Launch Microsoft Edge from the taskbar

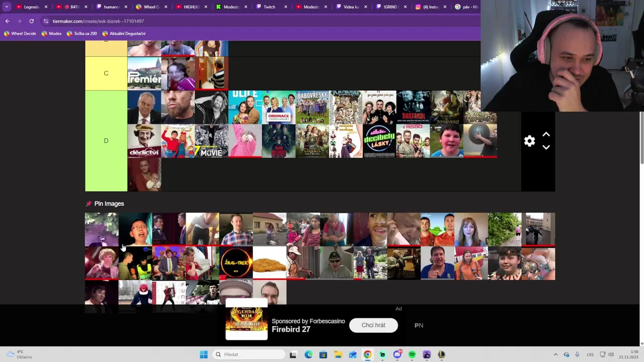coord(308,354)
